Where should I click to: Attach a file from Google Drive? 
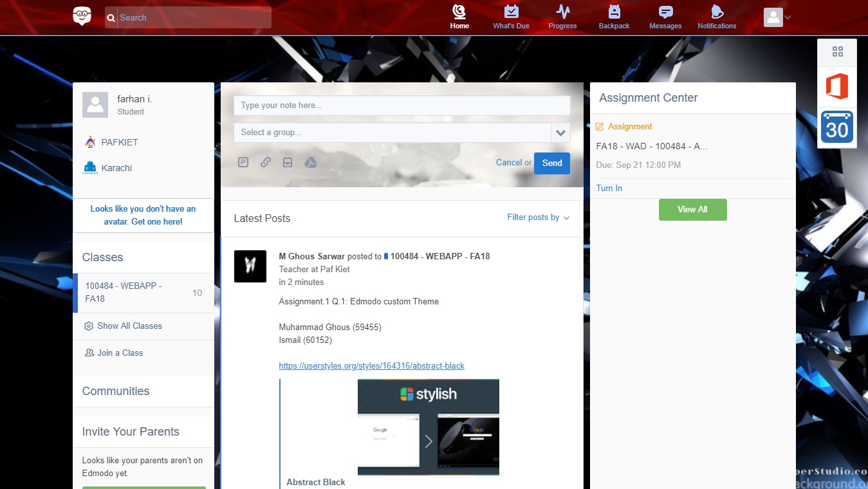tap(311, 162)
